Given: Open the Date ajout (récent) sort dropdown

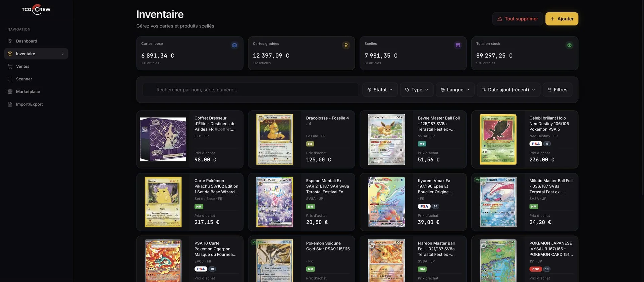Looking at the screenshot, I should tap(508, 90).
